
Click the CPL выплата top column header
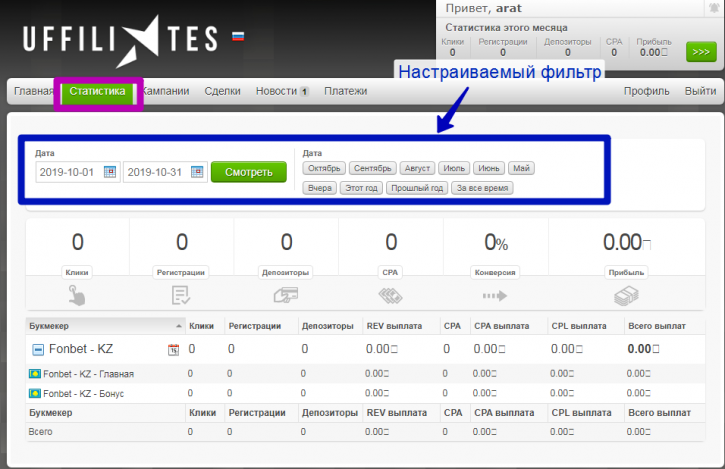click(x=579, y=326)
